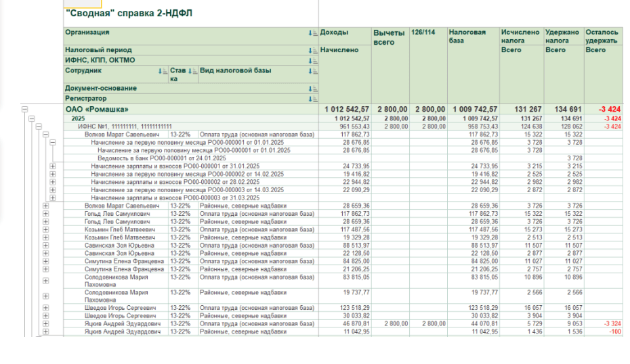
Task: Click sort icon in ИФНС, КПП, ОКТМО header
Action: coord(313,61)
